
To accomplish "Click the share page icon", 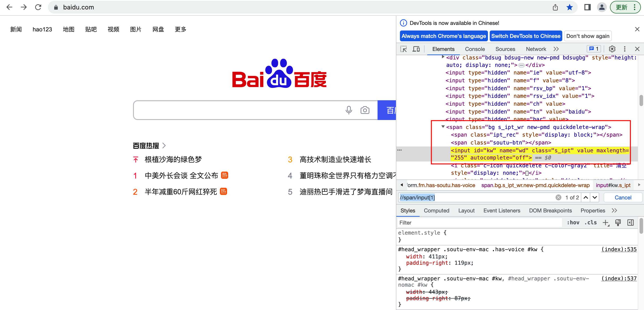I will click(555, 7).
